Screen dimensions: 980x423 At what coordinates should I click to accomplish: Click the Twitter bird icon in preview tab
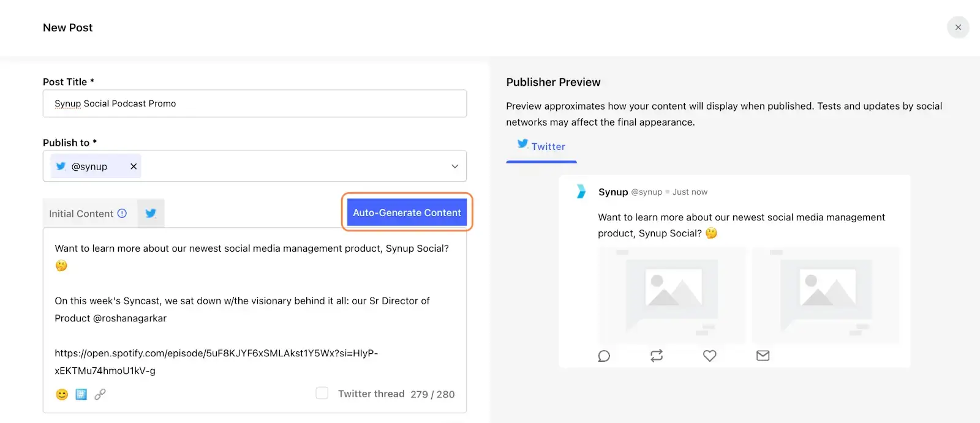(x=522, y=144)
